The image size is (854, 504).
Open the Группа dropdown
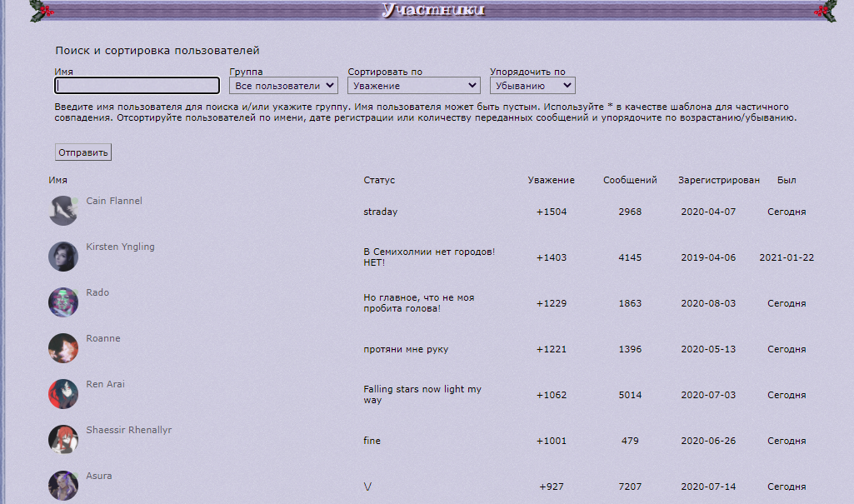[x=284, y=86]
